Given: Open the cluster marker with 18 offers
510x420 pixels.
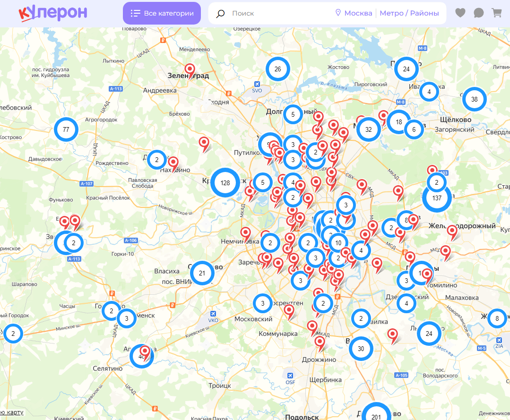Looking at the screenshot, I should tap(399, 122).
